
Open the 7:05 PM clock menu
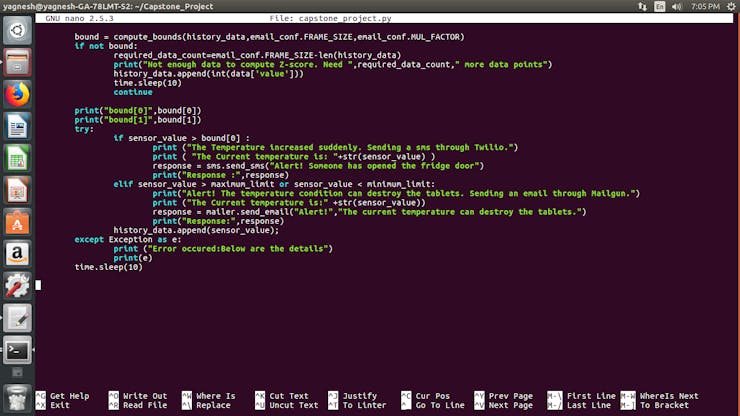(x=706, y=6)
